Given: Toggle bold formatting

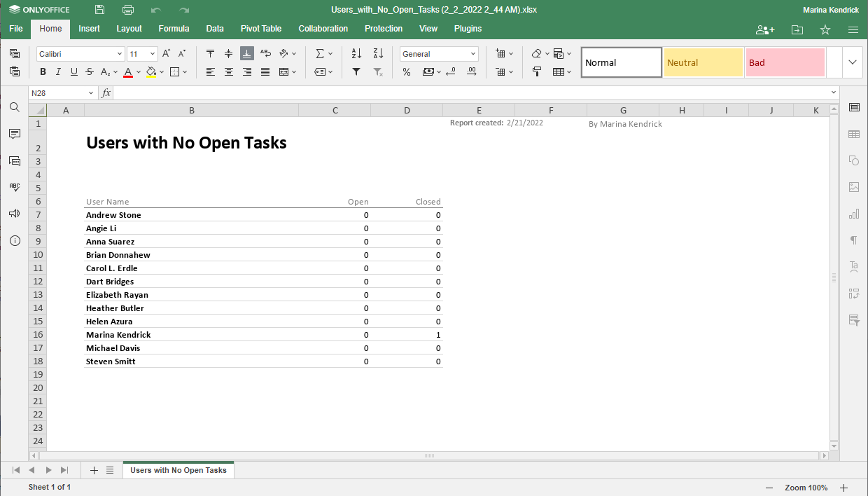Looking at the screenshot, I should tap(42, 71).
